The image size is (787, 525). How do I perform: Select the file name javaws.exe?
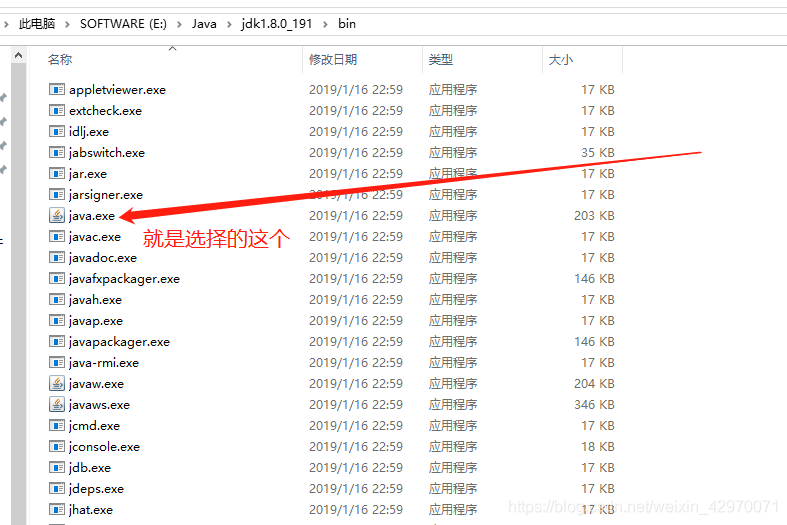99,405
